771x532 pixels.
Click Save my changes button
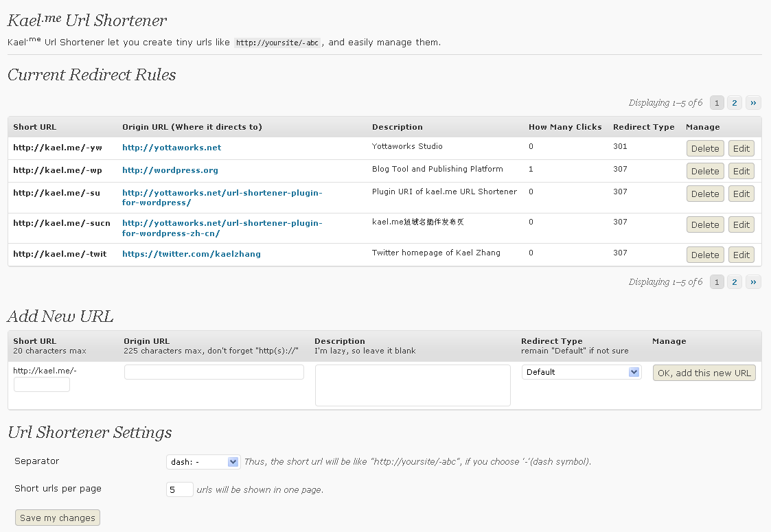58,518
